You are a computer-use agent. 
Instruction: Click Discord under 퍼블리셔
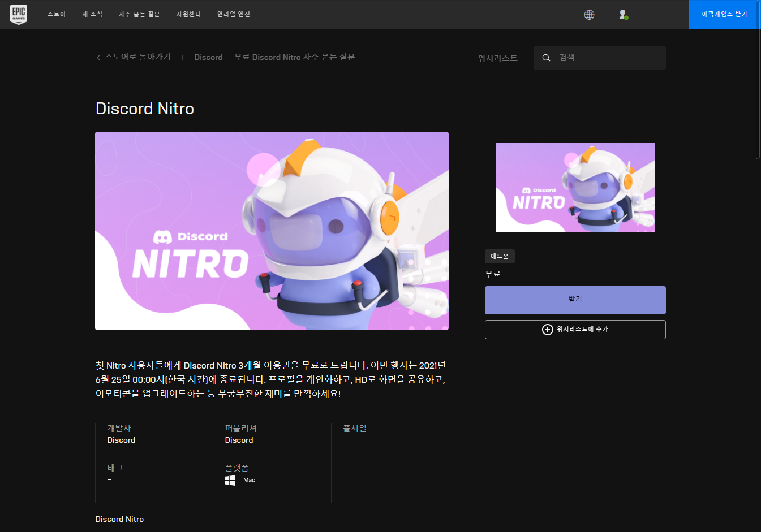pyautogui.click(x=239, y=440)
